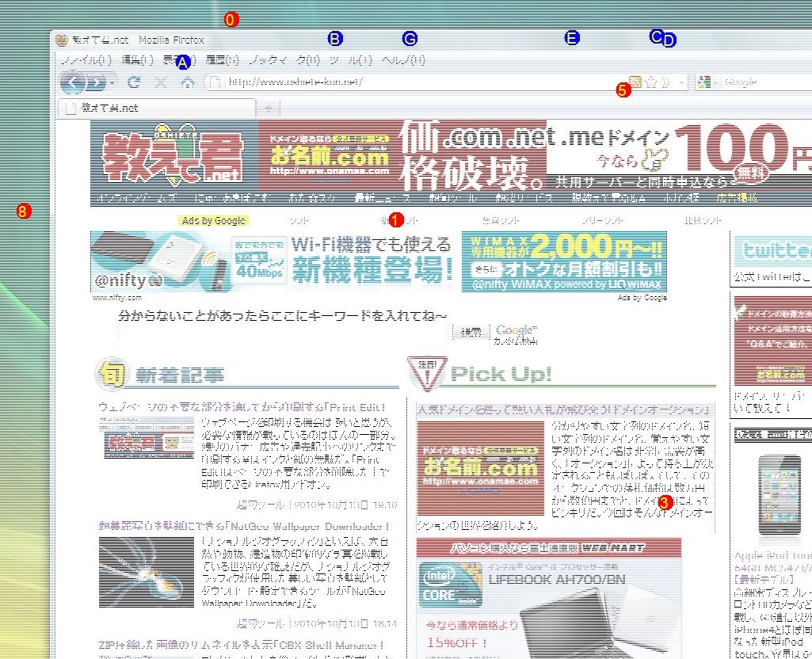
Task: Go to the Home page icon
Action: pyautogui.click(x=188, y=82)
